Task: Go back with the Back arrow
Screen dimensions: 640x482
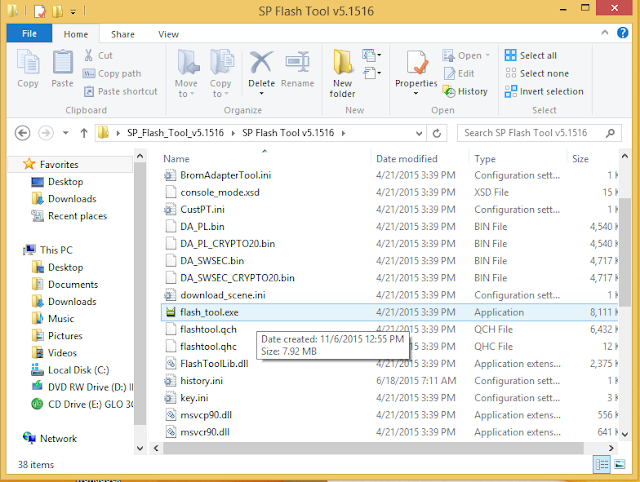Action: click(x=22, y=133)
